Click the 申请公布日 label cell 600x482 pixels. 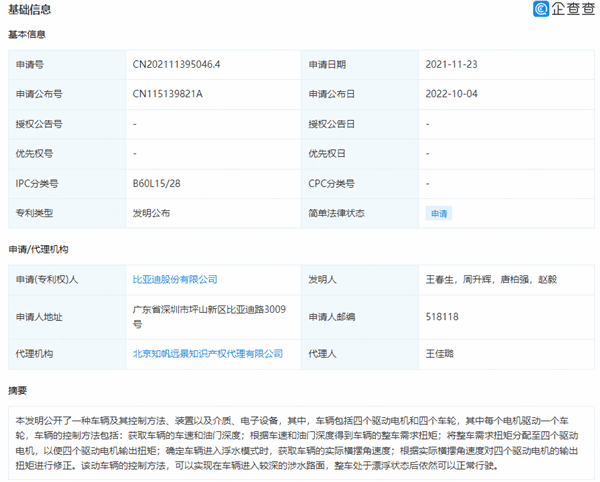pos(360,94)
